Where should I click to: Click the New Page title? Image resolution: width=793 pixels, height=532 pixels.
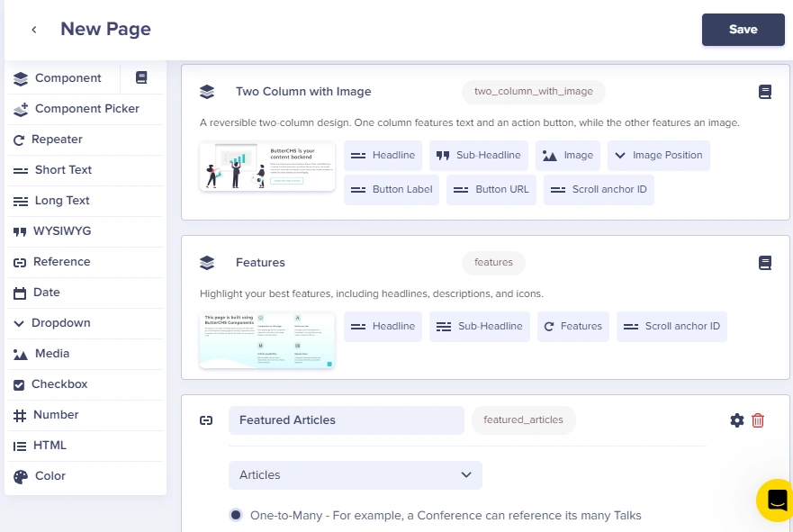(x=105, y=30)
